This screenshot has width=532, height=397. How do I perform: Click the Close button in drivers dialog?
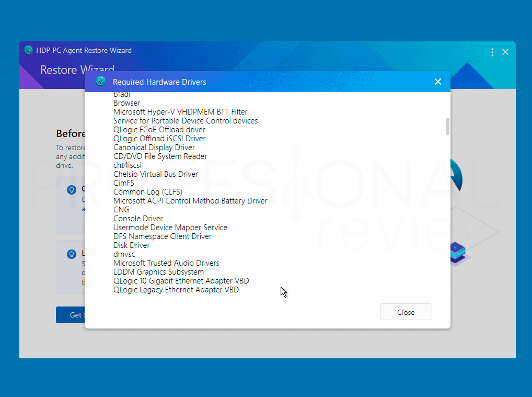[406, 312]
